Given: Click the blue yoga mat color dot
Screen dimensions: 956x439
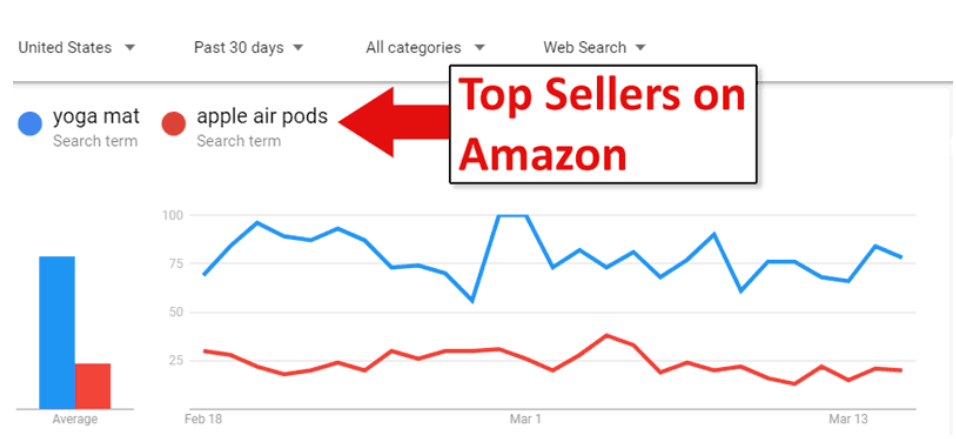Looking at the screenshot, I should [x=30, y=123].
